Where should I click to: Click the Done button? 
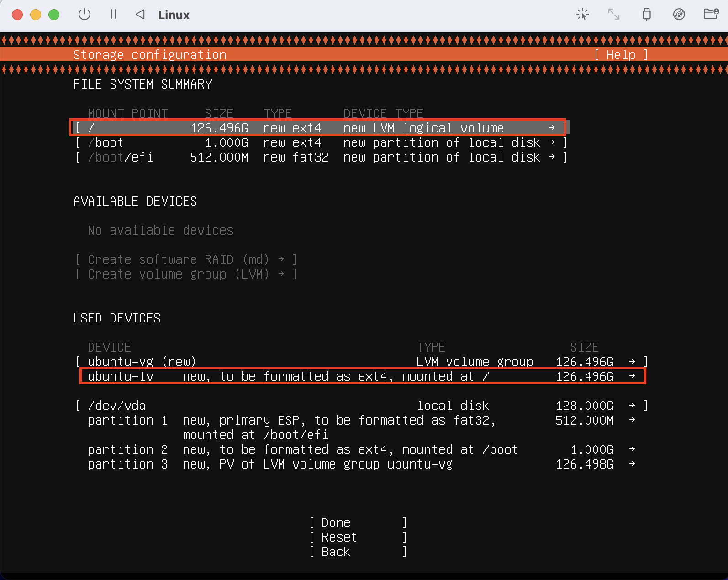358,522
